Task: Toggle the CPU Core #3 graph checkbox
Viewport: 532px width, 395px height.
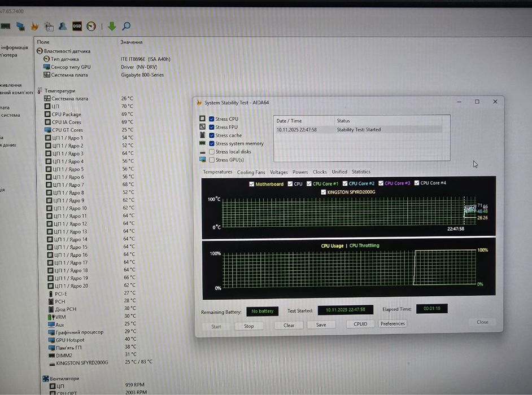Action: tap(381, 183)
